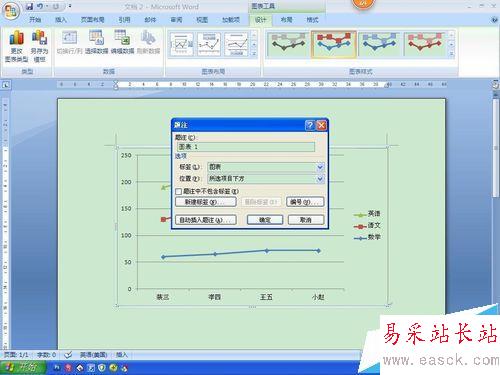Image resolution: width=500 pixels, height=375 pixels.
Task: Cancel the caption dialog with 取消
Action: click(x=306, y=220)
